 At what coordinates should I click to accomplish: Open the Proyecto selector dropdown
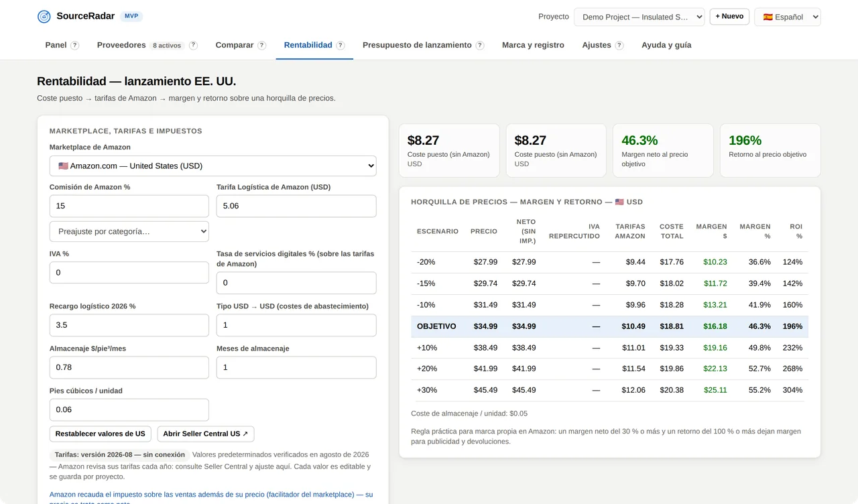(639, 17)
